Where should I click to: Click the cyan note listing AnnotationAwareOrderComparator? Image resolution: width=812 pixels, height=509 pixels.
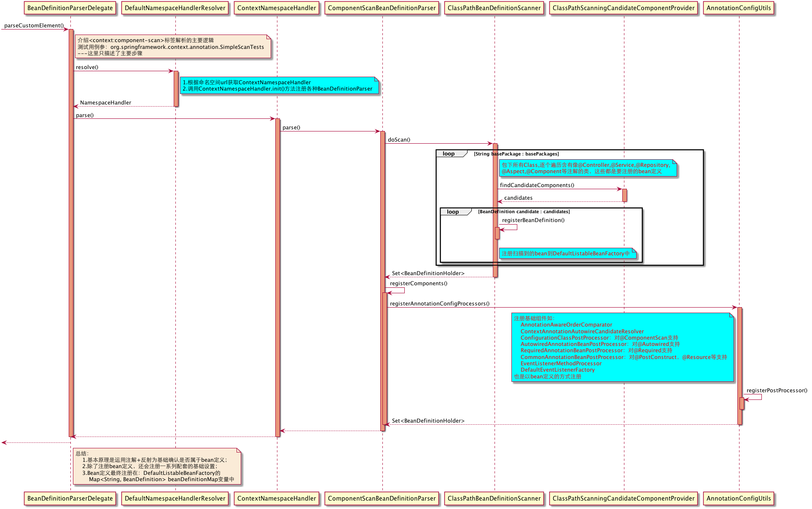click(x=622, y=347)
